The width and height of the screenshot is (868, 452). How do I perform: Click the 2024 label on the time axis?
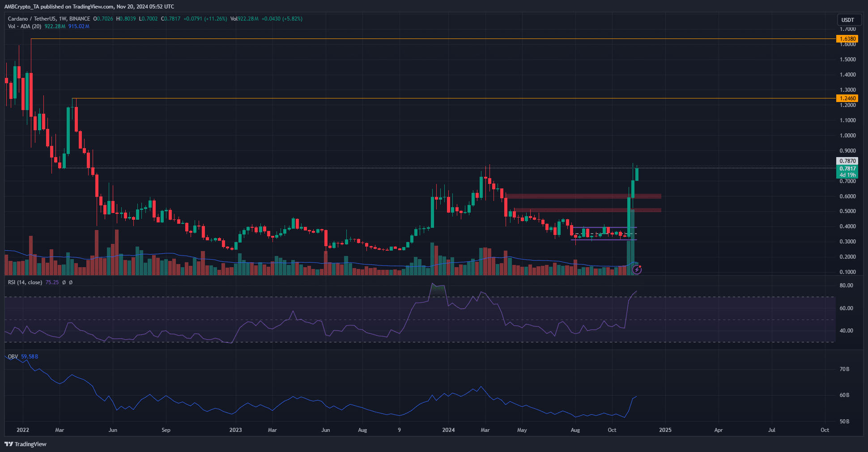point(448,430)
